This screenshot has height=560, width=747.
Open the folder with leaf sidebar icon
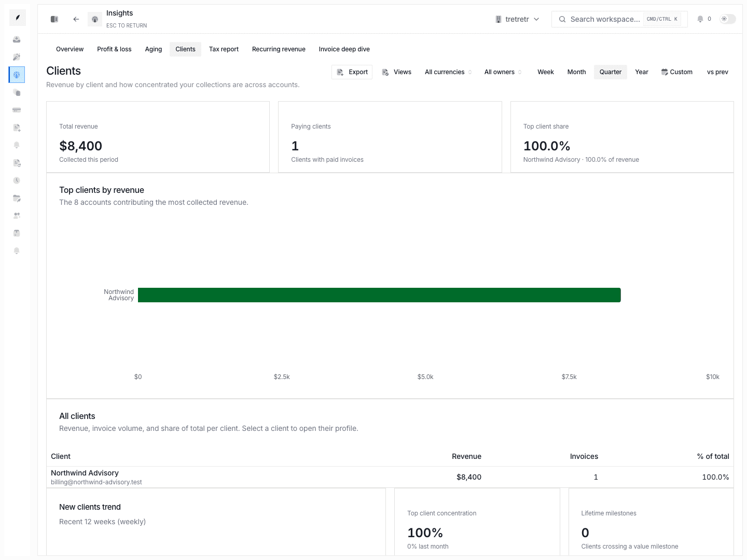pyautogui.click(x=17, y=198)
